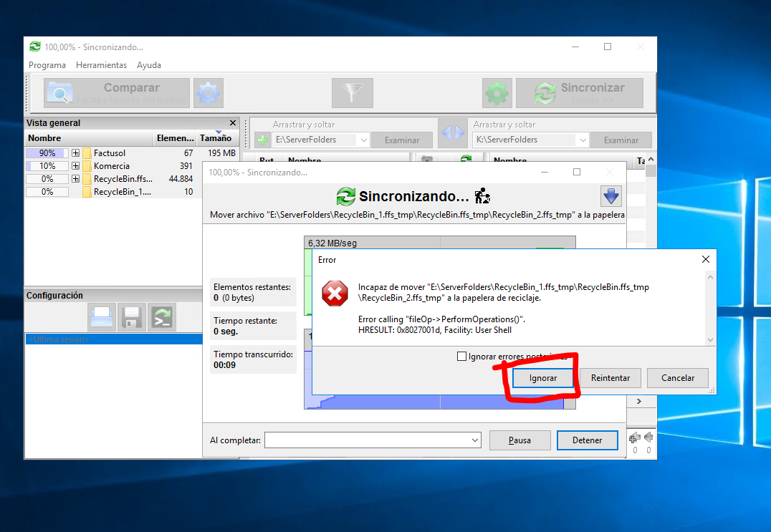This screenshot has height=532, width=771.
Task: Select the Última sesión configuration entry
Action: point(113,339)
